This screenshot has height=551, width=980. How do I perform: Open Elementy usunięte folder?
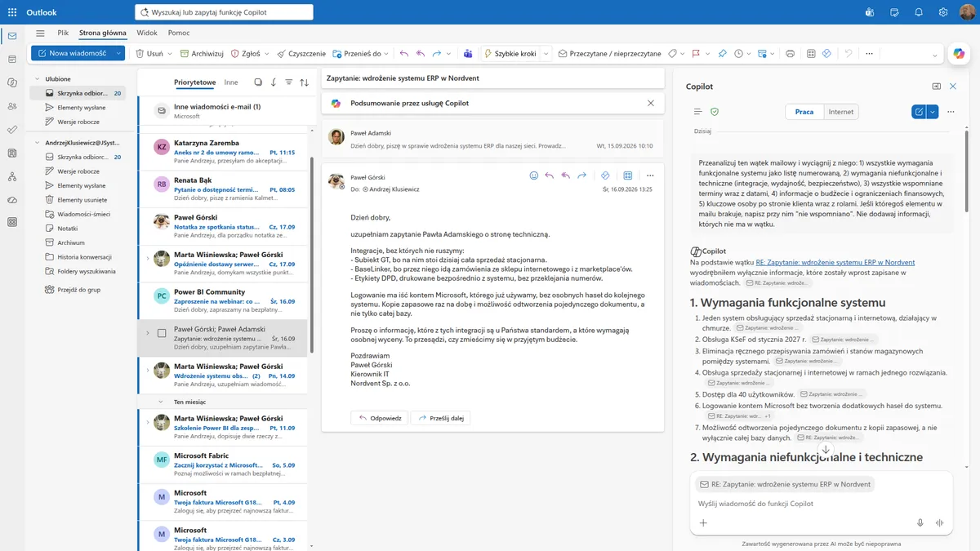coord(82,199)
